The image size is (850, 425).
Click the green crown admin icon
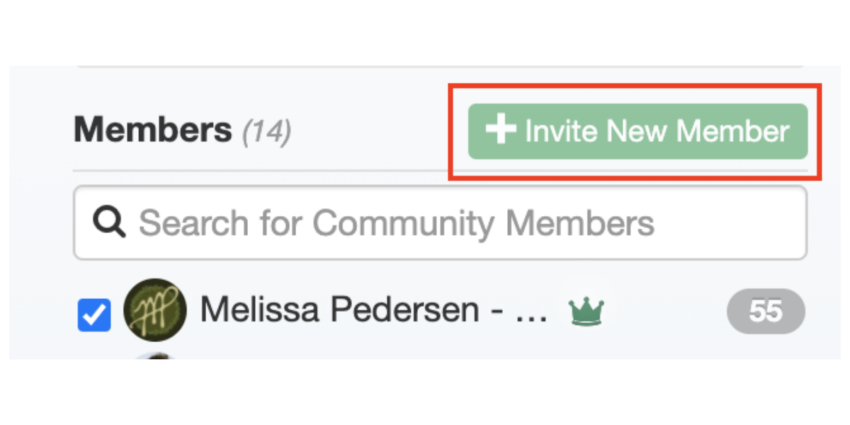click(x=585, y=312)
